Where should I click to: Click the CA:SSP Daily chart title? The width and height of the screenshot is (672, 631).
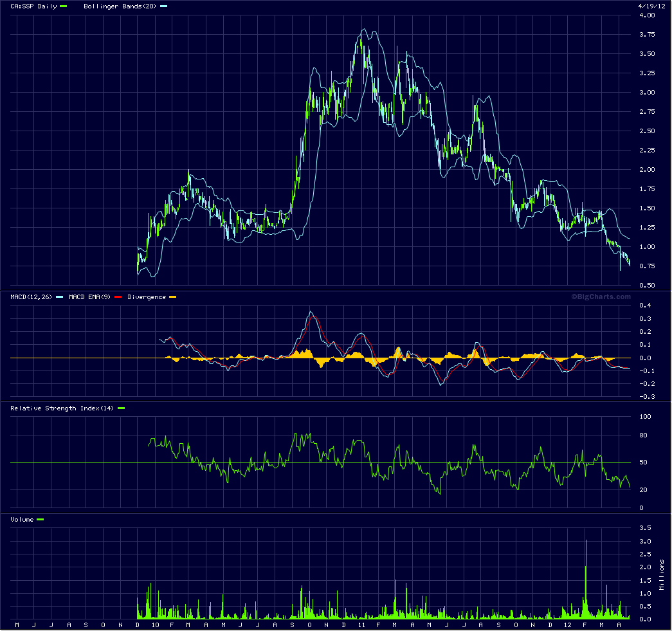33,6
